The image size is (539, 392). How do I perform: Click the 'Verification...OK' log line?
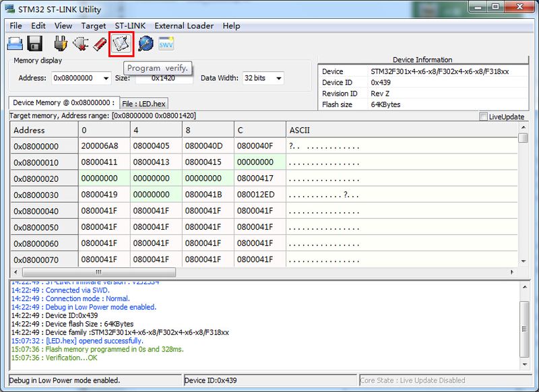(55, 358)
